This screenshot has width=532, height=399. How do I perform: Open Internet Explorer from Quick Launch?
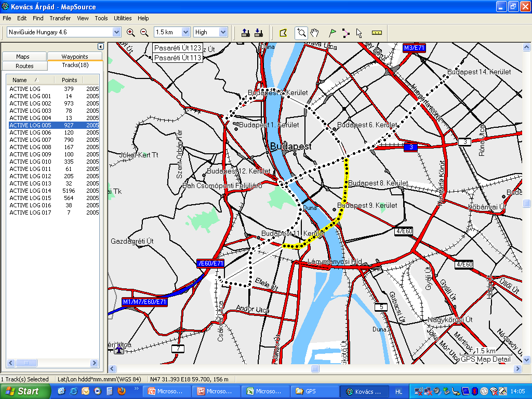73,391
